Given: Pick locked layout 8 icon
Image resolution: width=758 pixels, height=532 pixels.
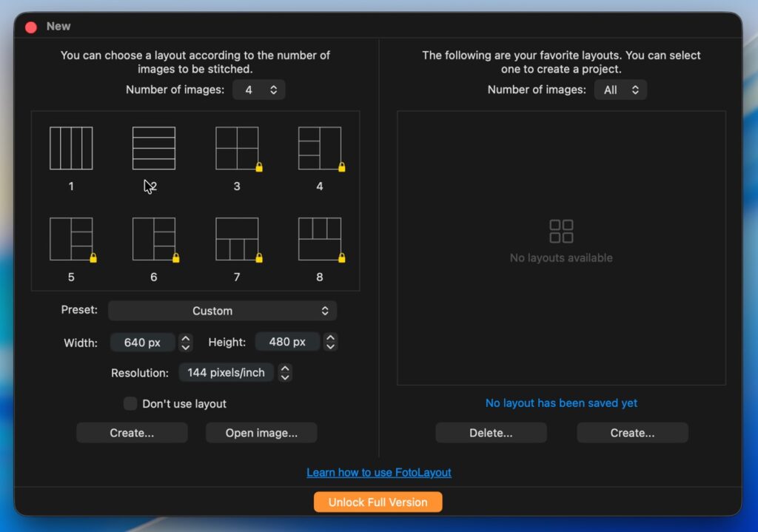Looking at the screenshot, I should point(320,239).
